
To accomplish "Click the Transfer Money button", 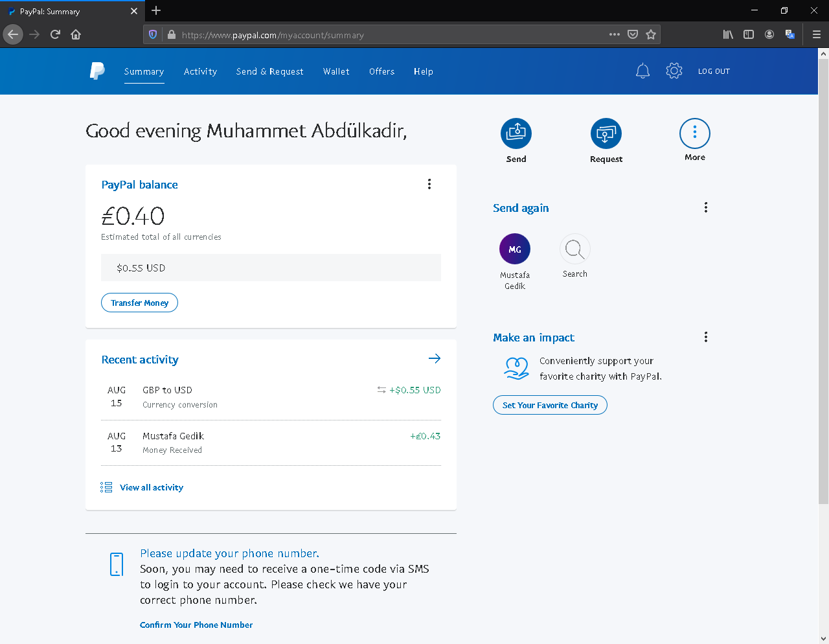I will coord(139,303).
